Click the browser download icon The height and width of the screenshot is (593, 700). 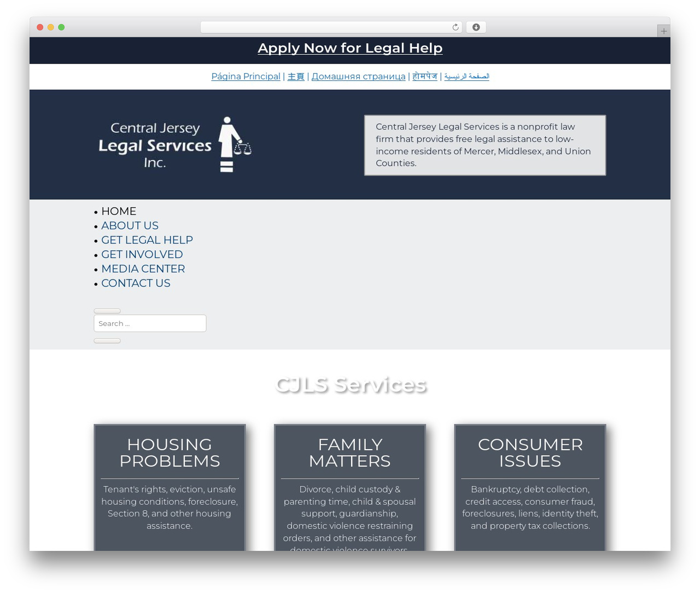pos(476,27)
